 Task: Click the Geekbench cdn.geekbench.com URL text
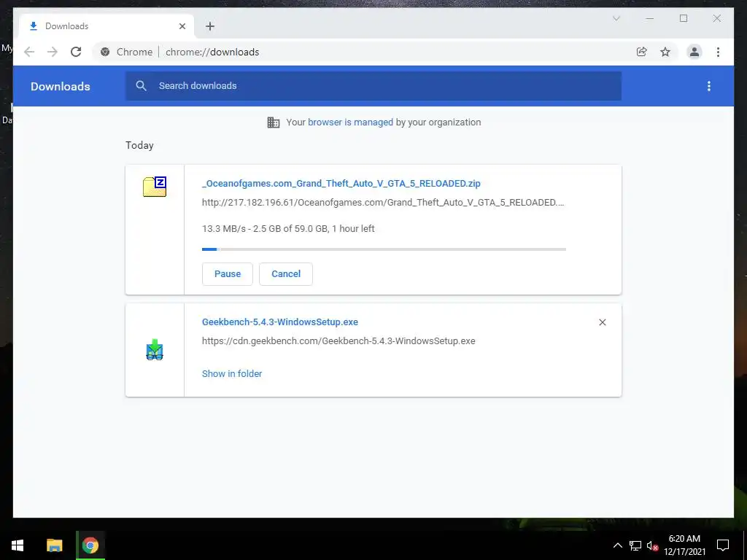(338, 341)
